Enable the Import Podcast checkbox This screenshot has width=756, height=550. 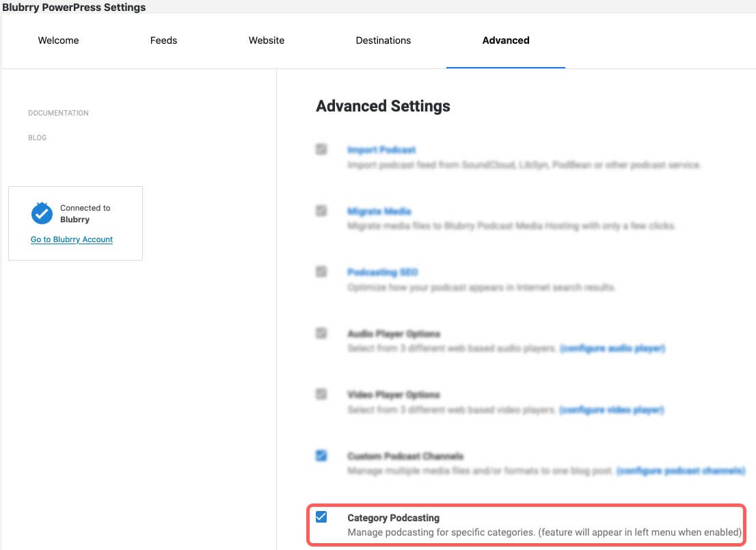[321, 149]
